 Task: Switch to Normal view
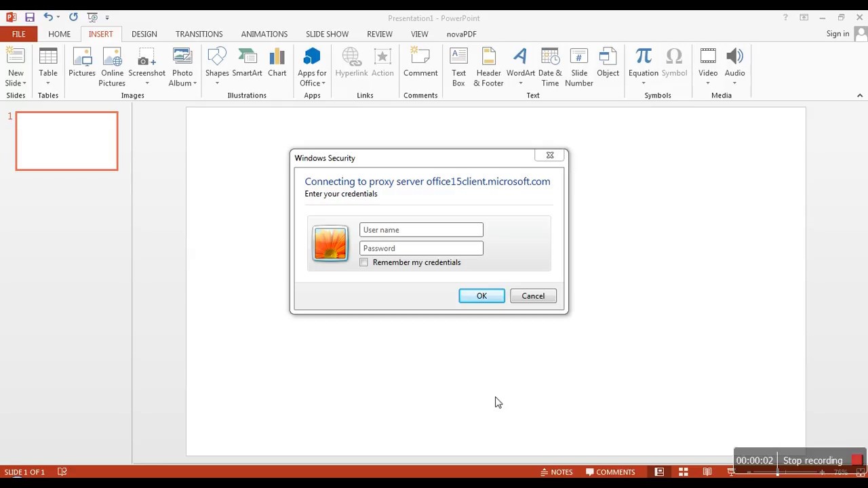(659, 472)
